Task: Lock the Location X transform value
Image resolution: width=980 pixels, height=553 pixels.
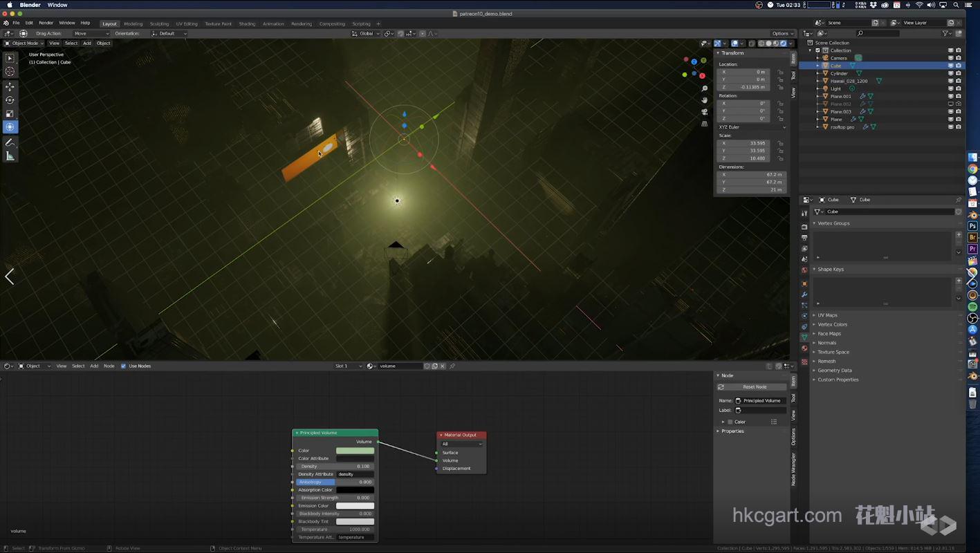Action: (781, 72)
